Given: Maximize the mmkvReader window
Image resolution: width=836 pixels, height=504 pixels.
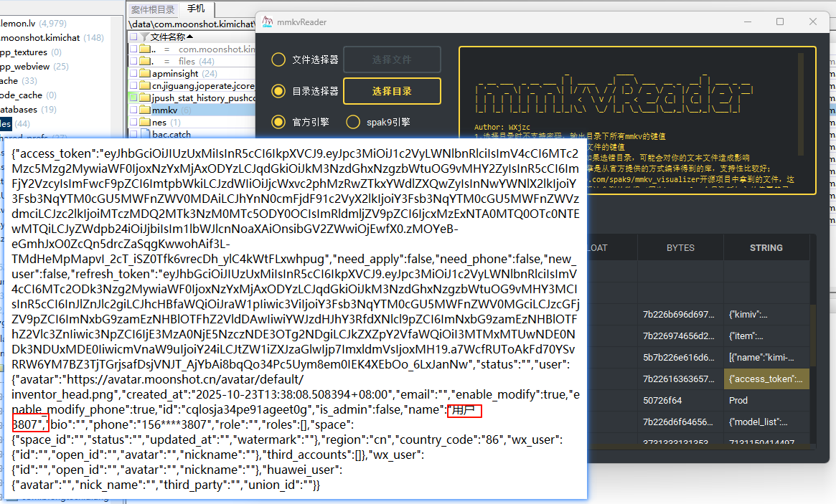Looking at the screenshot, I should (780, 22).
